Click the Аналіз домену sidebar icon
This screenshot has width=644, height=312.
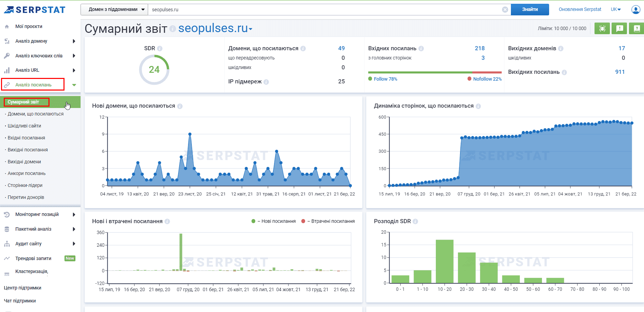7,41
